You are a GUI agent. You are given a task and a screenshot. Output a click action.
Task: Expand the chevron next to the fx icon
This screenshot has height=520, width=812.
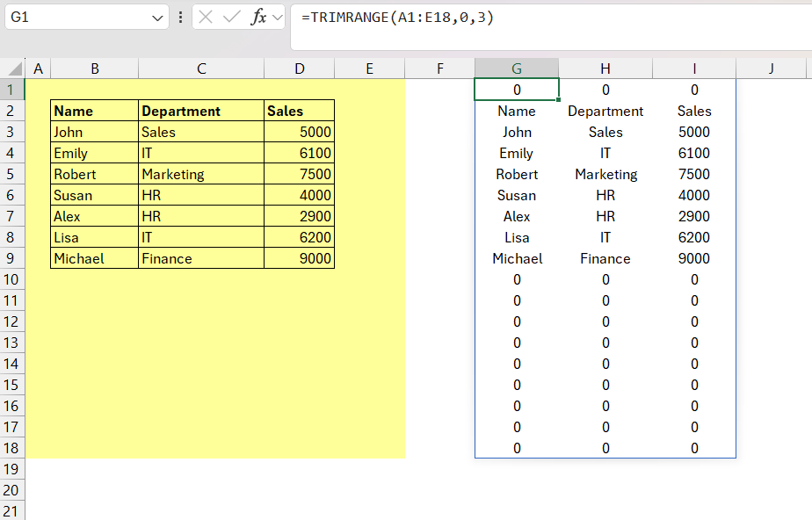[x=278, y=18]
